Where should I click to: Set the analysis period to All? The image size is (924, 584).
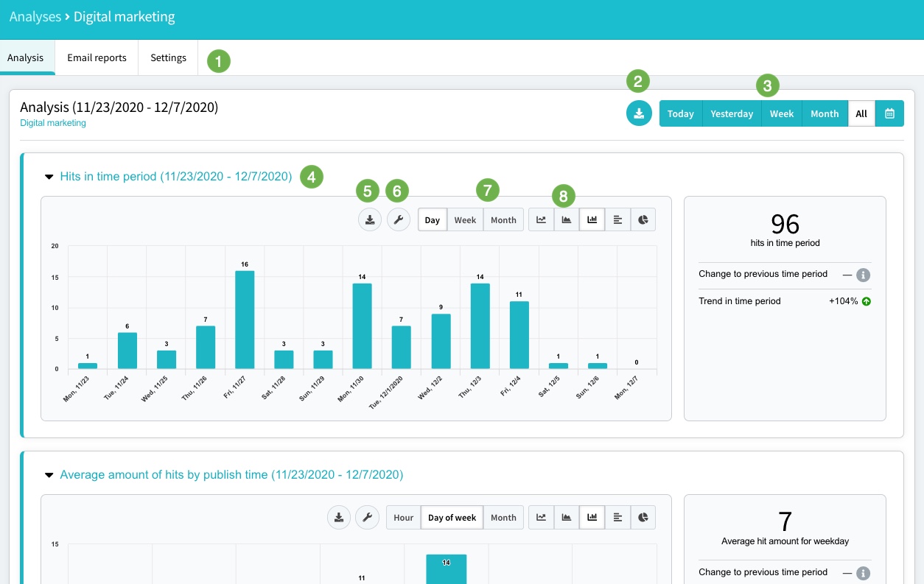pos(861,113)
